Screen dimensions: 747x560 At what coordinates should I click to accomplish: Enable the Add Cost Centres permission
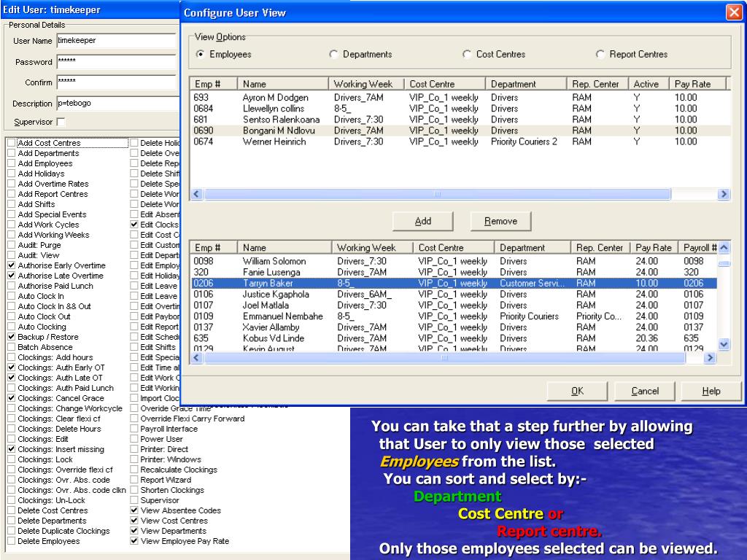11,144
